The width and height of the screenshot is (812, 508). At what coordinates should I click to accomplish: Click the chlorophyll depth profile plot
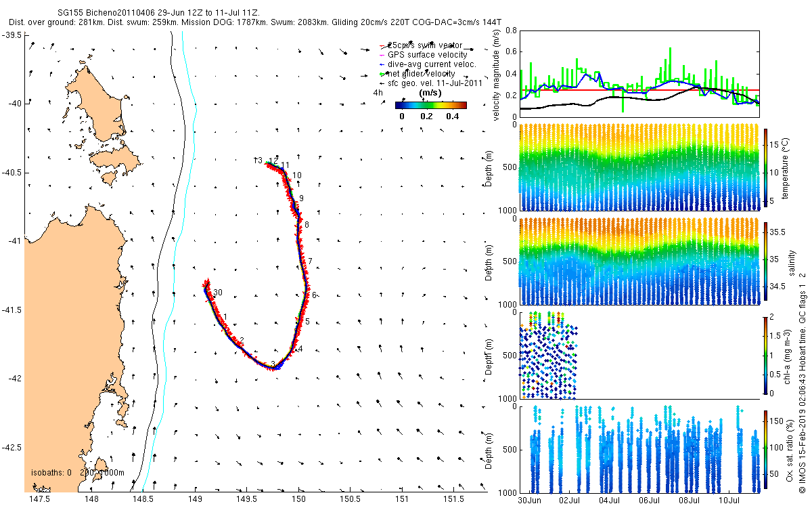coord(639,354)
